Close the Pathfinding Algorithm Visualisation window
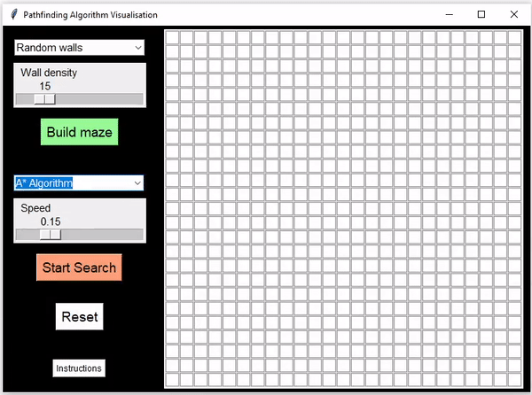532x395 pixels. 513,14
